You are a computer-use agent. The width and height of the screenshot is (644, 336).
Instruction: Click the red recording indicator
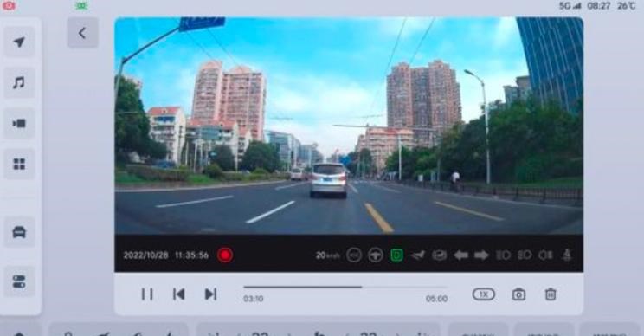click(225, 255)
